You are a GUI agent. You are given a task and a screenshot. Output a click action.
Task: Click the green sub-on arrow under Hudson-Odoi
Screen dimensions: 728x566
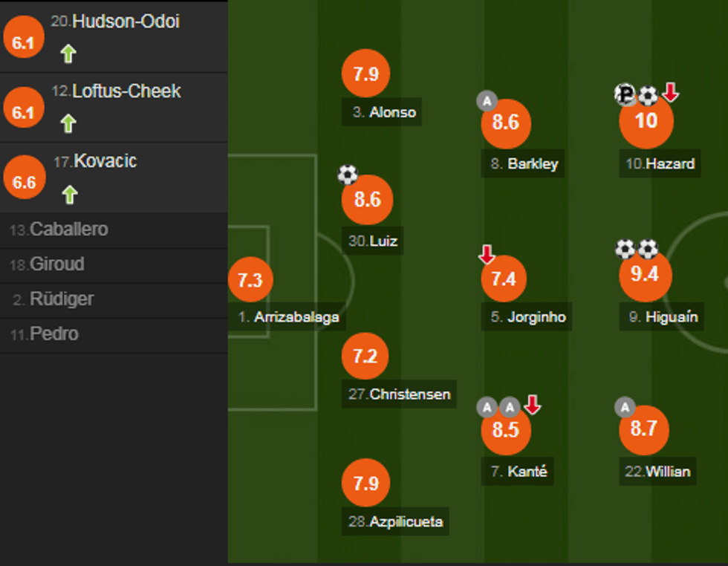[68, 53]
